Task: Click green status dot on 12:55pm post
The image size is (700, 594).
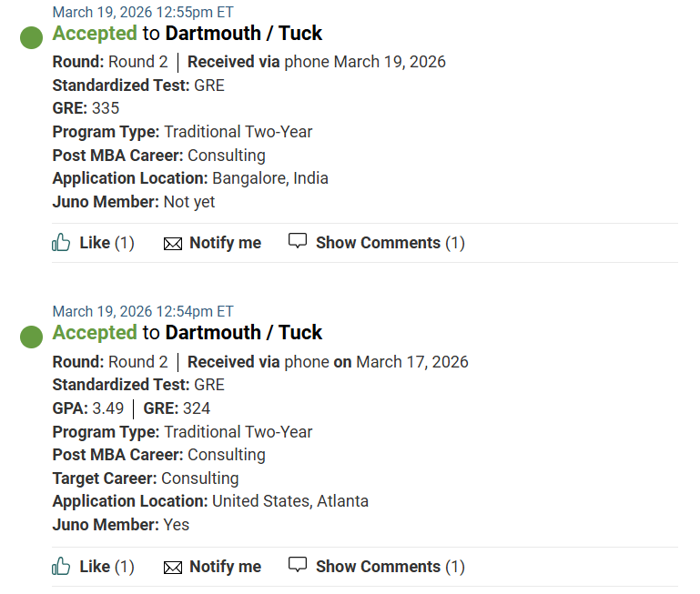Action: [x=32, y=37]
